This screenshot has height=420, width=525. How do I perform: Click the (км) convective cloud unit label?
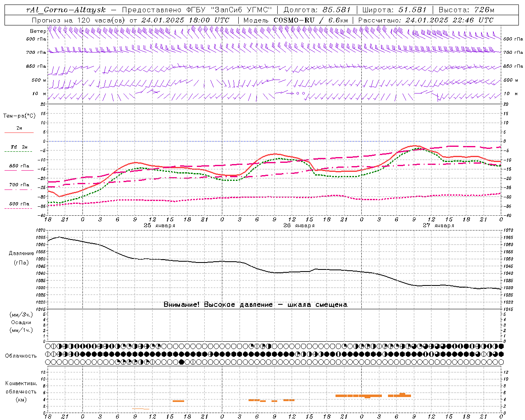point(21,399)
